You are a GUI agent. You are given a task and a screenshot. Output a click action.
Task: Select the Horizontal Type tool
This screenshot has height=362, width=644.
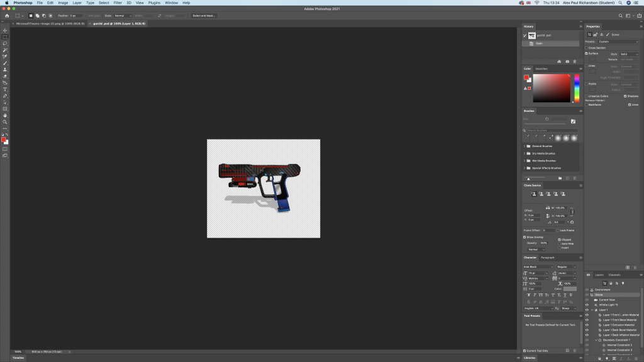pos(5,89)
